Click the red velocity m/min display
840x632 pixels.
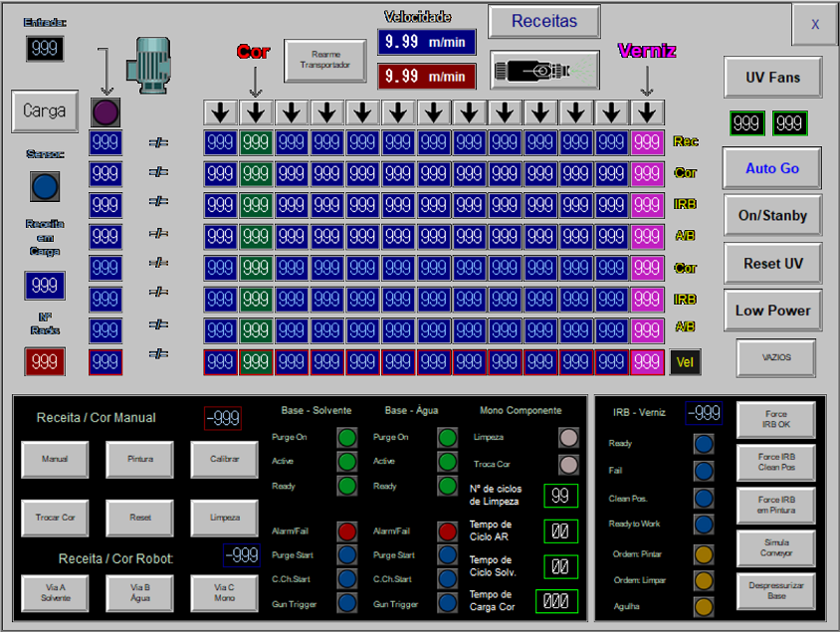426,76
